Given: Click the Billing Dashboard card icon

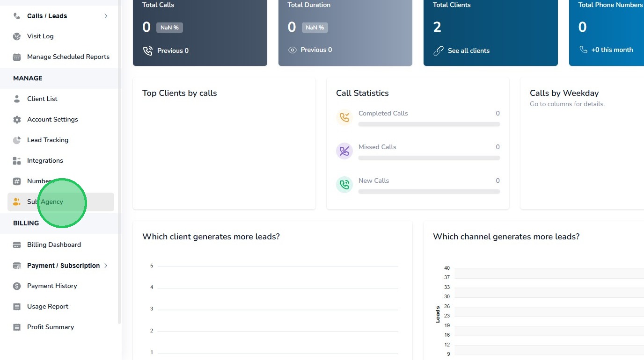Looking at the screenshot, I should pyautogui.click(x=17, y=245).
